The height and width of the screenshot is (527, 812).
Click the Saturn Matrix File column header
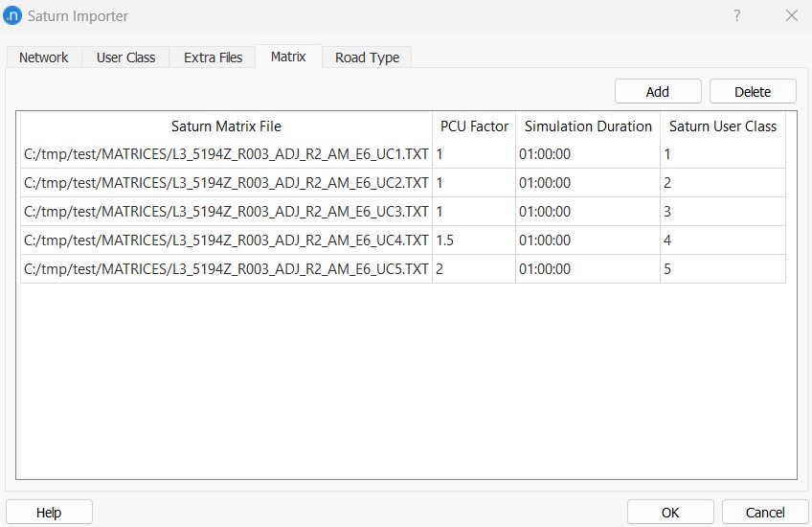(226, 126)
